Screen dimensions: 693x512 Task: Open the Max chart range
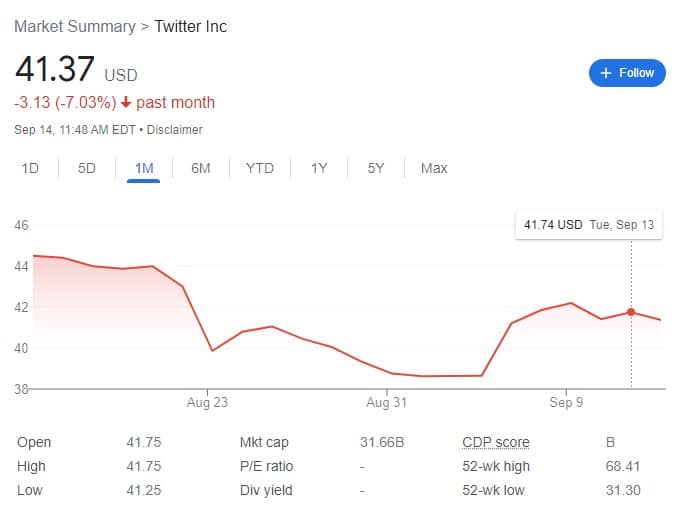434,168
